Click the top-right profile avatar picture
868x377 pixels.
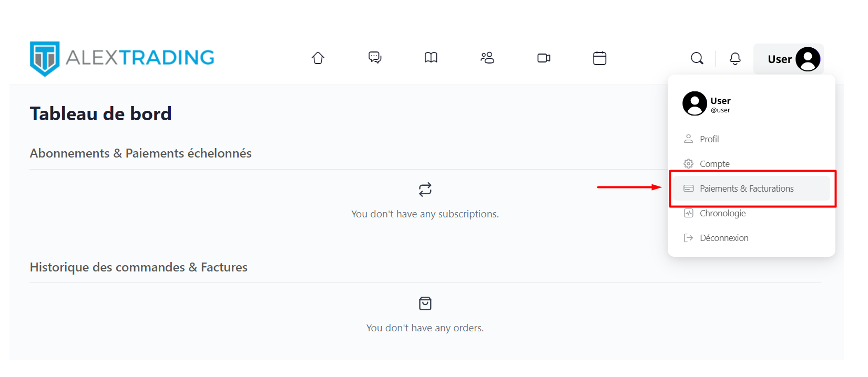pyautogui.click(x=808, y=59)
